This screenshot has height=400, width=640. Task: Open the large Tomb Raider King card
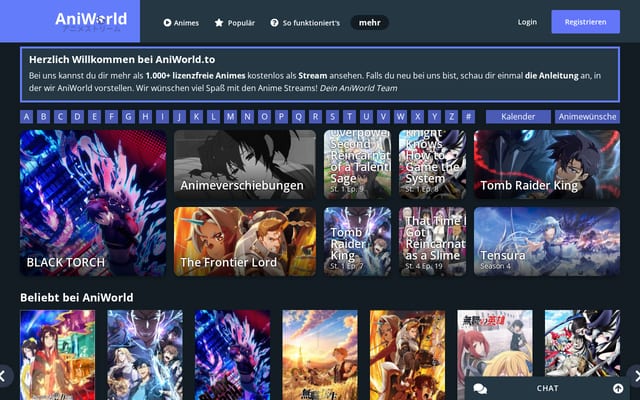547,164
